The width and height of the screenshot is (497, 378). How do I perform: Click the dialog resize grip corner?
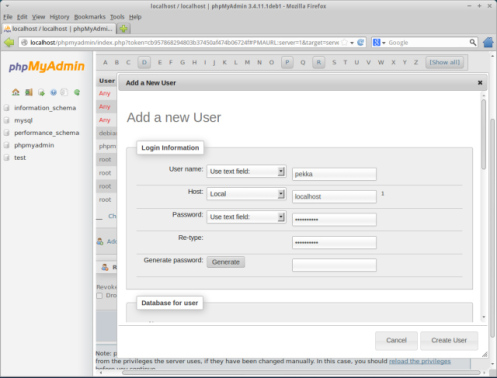point(484,355)
